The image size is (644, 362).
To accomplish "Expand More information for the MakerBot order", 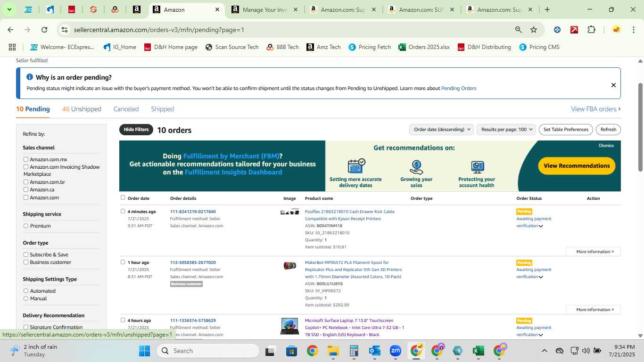I will [593, 310].
